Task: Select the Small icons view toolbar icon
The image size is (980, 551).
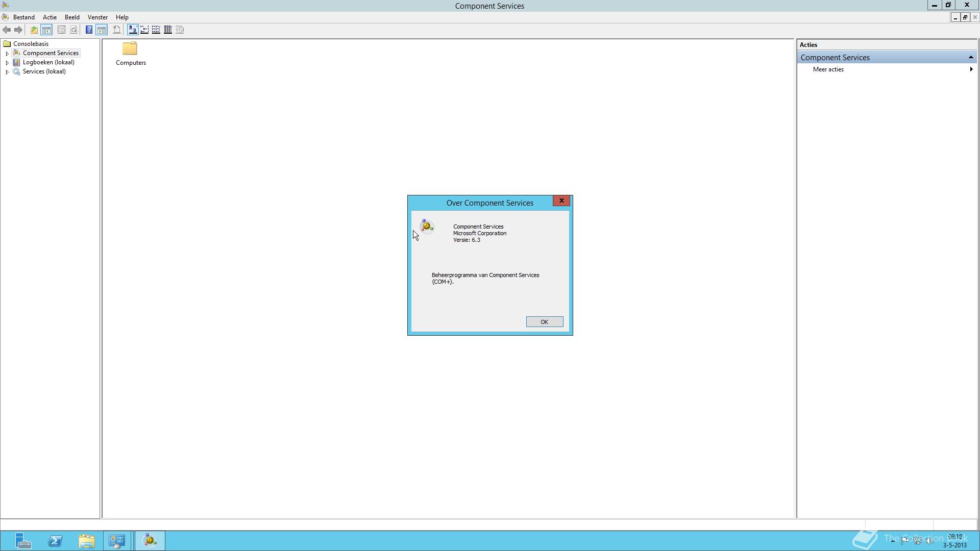Action: pyautogui.click(x=144, y=30)
